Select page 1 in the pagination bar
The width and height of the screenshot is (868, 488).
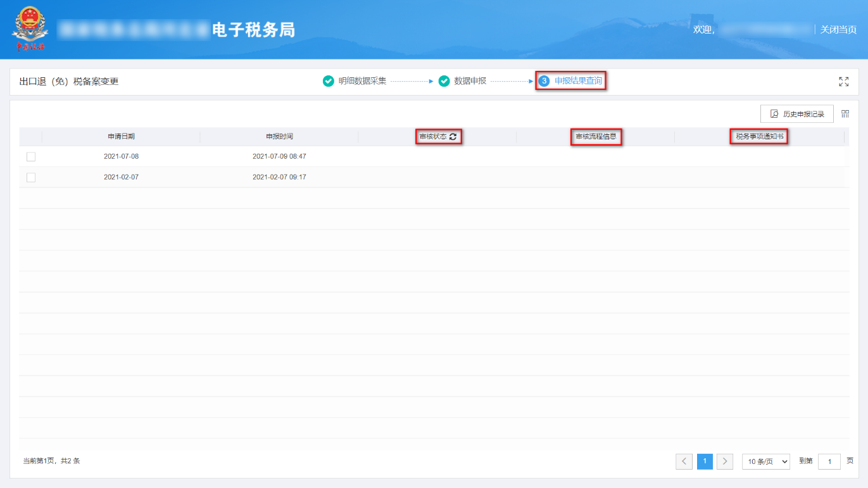click(x=704, y=461)
